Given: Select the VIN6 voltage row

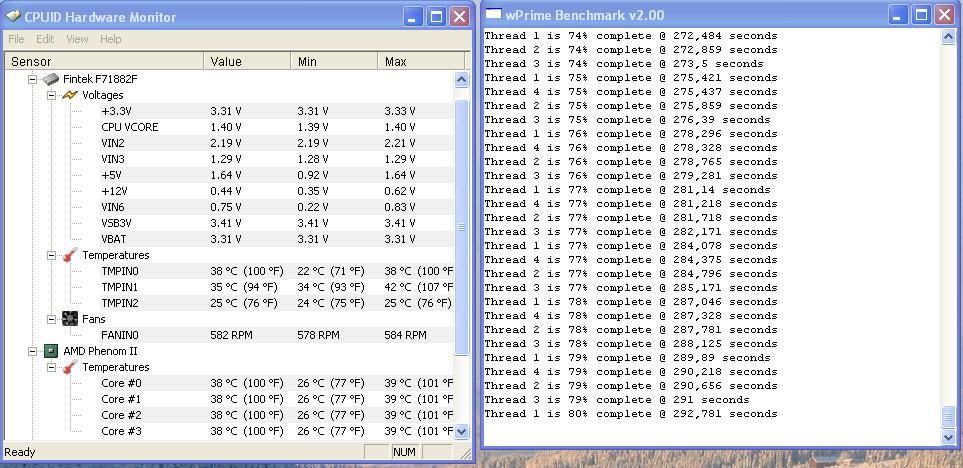Looking at the screenshot, I should pyautogui.click(x=275, y=207).
